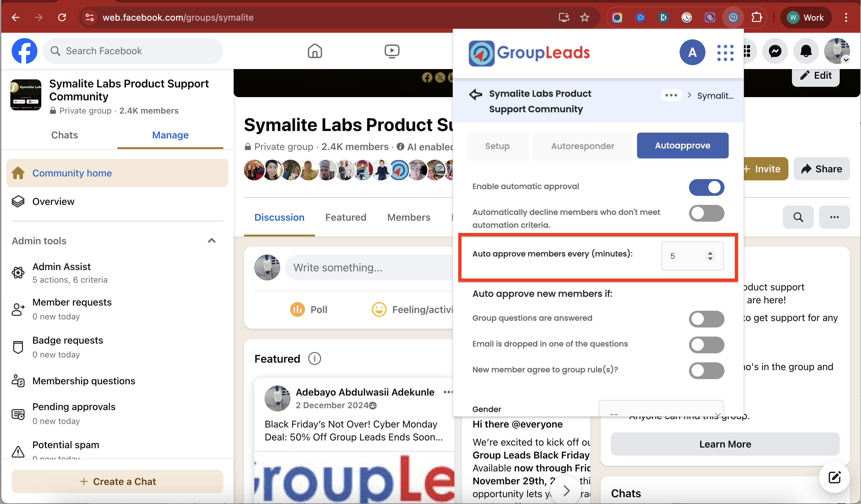Enable Group questions are answered toggle
Image resolution: width=861 pixels, height=504 pixels.
706,319
